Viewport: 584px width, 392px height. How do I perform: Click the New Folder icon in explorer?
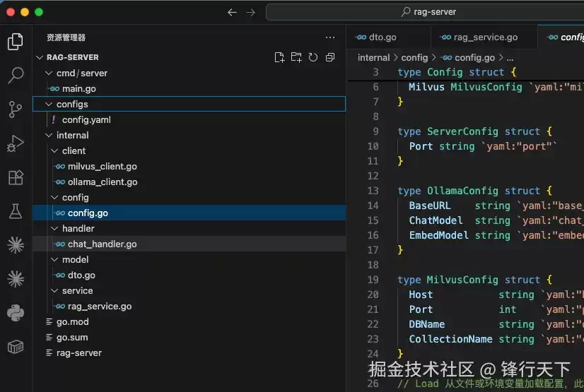(x=296, y=57)
